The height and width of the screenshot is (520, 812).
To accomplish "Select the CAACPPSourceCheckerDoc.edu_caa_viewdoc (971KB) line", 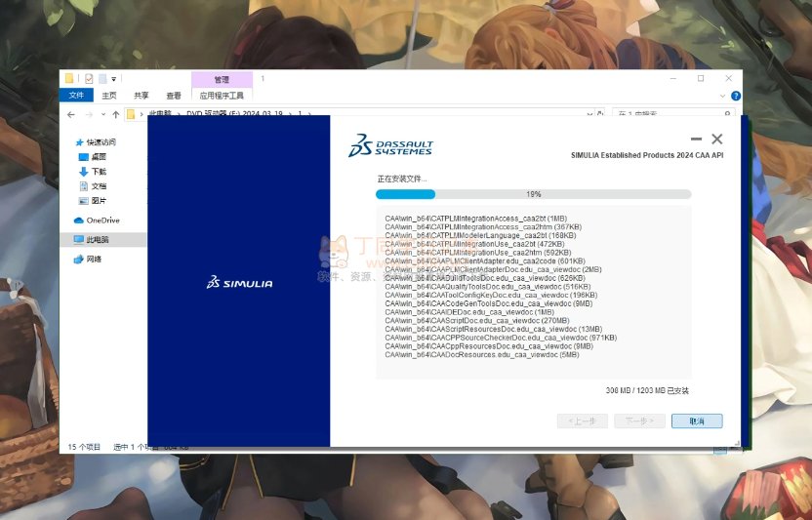I will coord(501,338).
